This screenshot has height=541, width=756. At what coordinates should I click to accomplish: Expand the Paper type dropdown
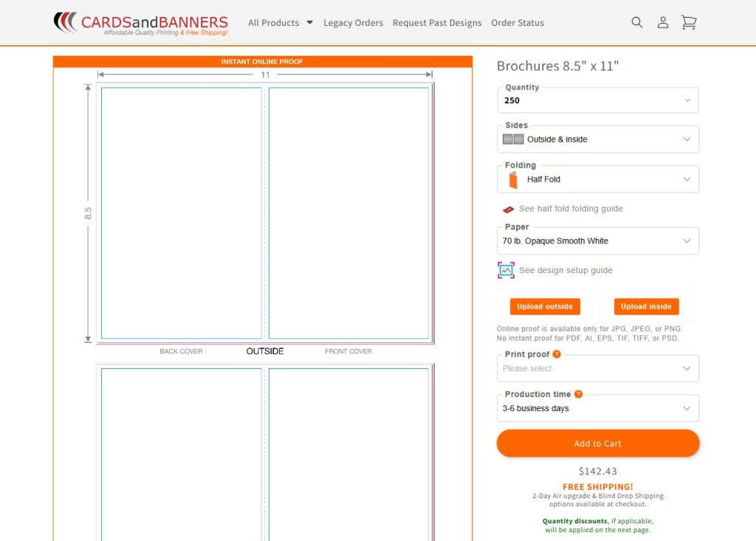pos(598,241)
